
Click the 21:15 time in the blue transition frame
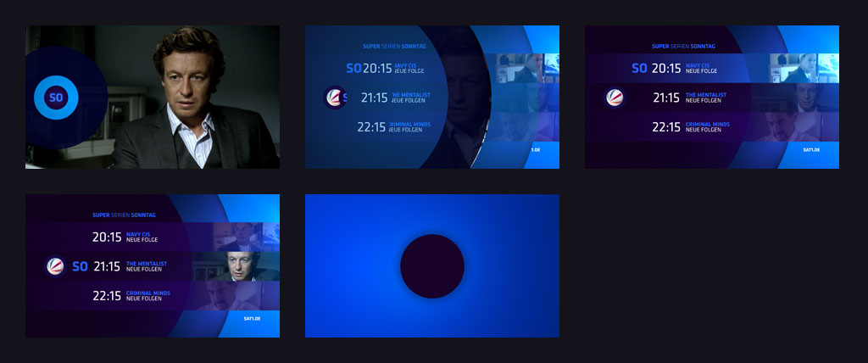point(375,98)
